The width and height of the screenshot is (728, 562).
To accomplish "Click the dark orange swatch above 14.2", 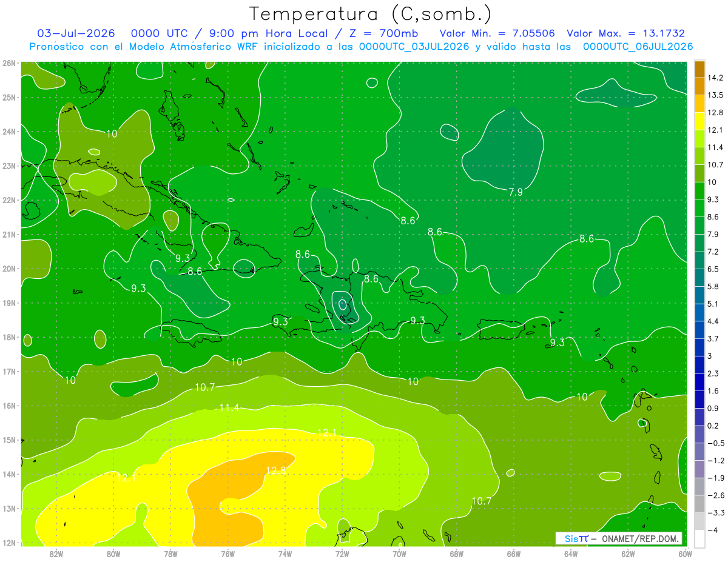I will (x=699, y=69).
